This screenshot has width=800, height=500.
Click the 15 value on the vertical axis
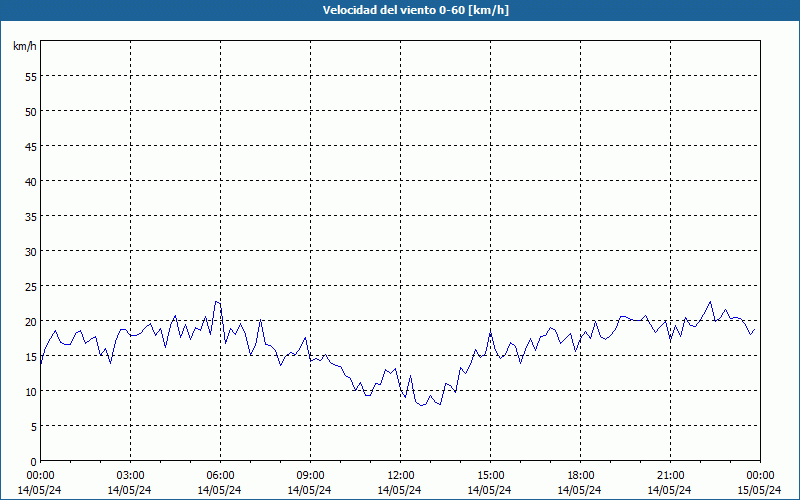[x=31, y=357]
